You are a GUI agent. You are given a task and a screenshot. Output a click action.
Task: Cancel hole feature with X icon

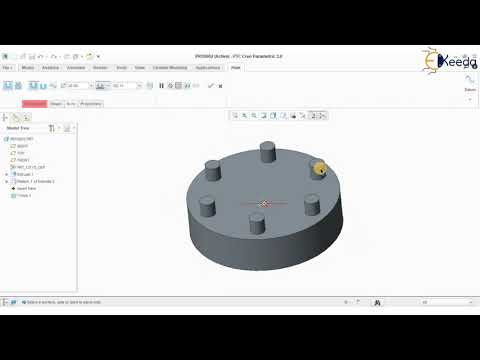(x=220, y=86)
